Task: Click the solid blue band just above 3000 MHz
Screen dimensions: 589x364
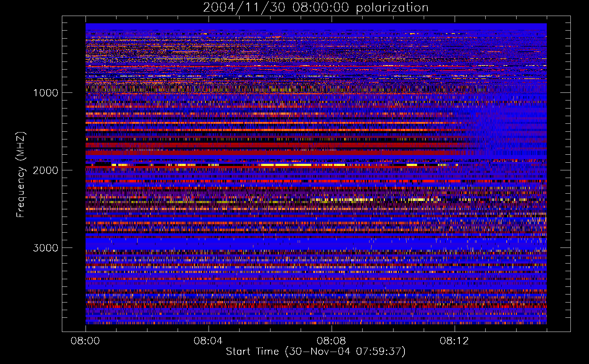Action: (316, 244)
